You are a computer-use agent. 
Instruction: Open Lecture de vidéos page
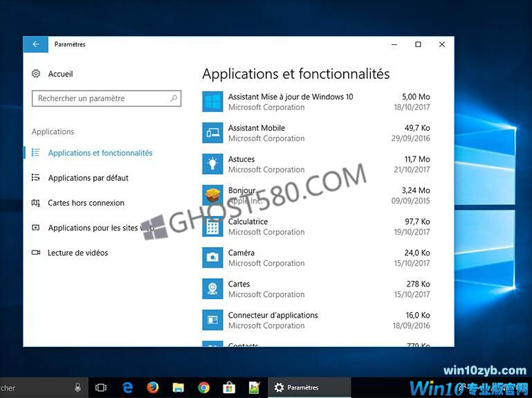click(77, 253)
